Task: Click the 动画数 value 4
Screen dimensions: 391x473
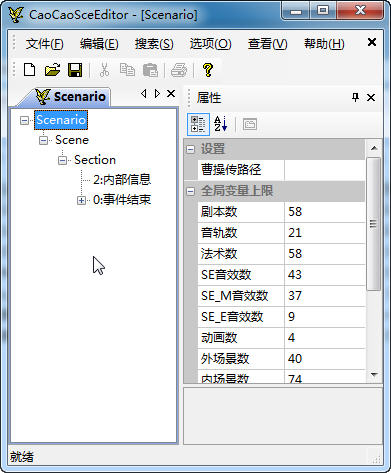Action: coord(325,338)
